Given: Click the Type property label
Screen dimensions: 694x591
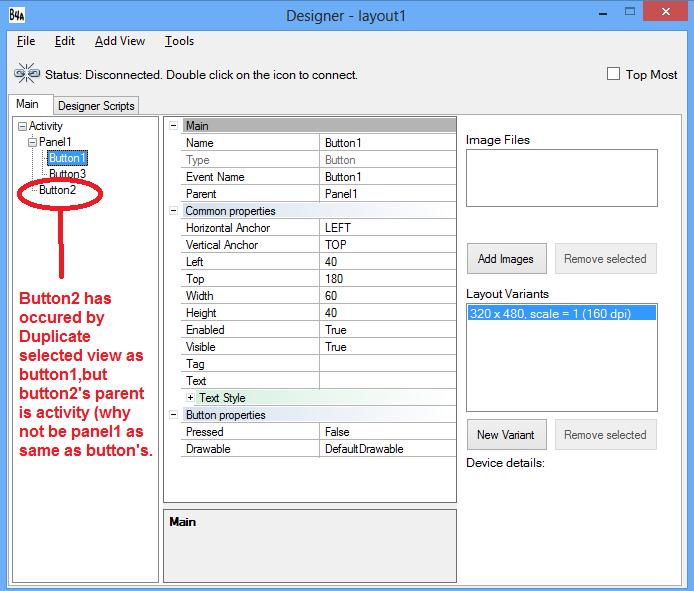Looking at the screenshot, I should [x=197, y=160].
